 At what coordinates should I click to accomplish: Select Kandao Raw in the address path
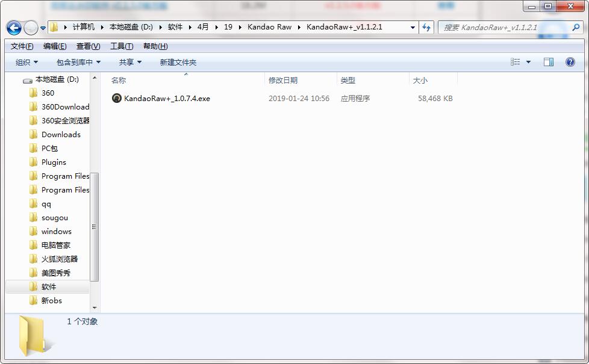click(269, 27)
